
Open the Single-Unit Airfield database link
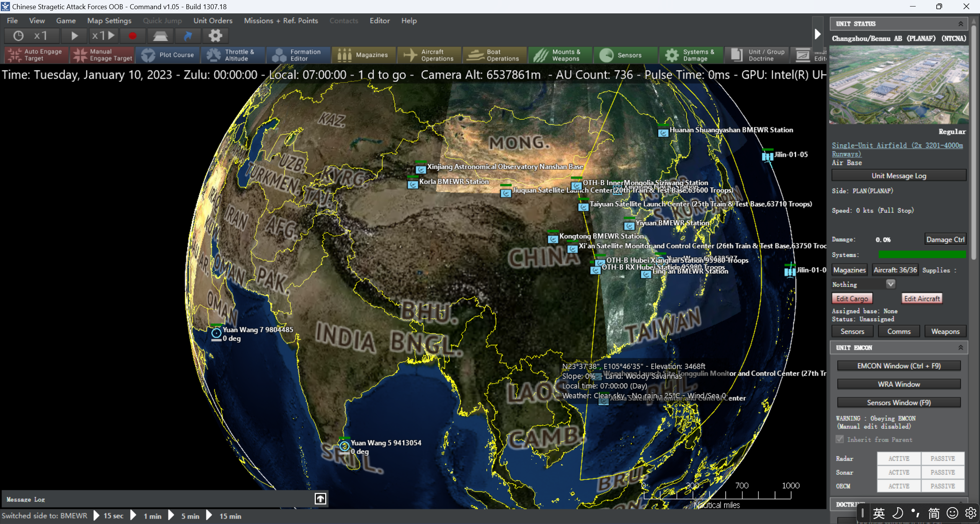(x=897, y=149)
